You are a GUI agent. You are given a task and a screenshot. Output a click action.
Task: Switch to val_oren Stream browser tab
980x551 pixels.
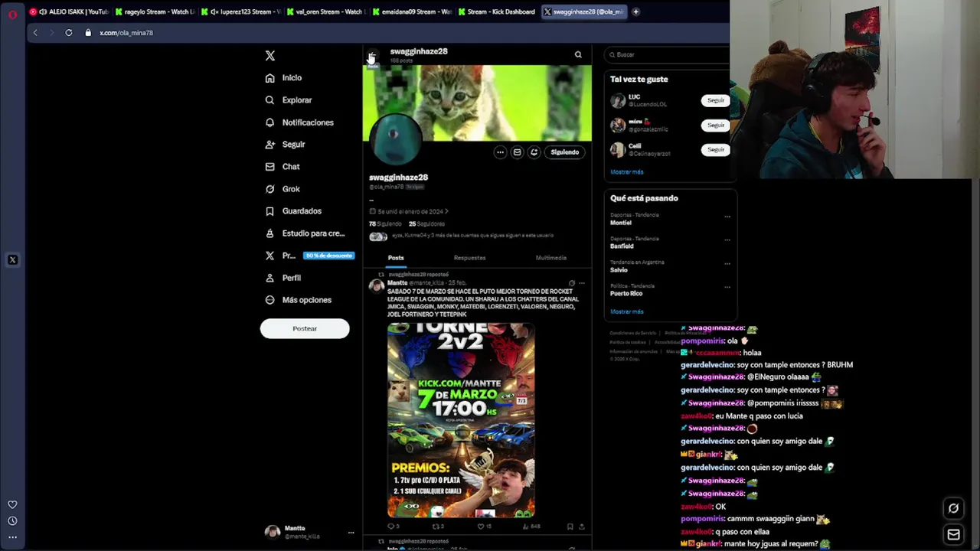click(x=327, y=11)
